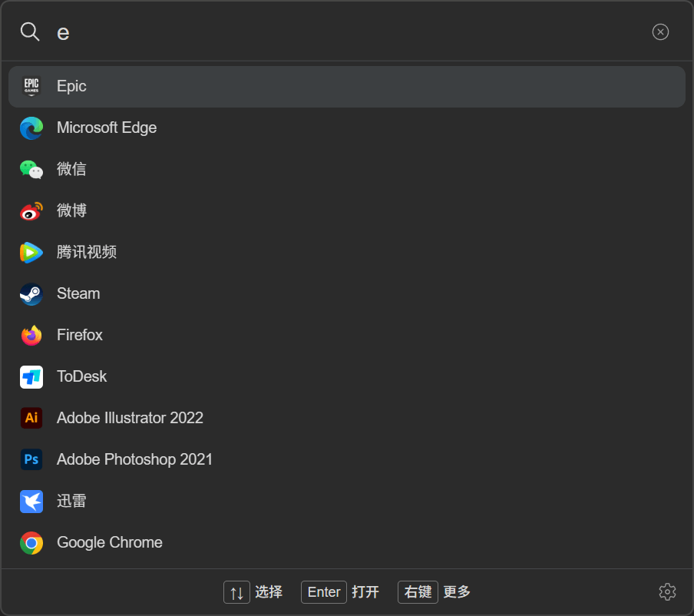Click the Microsoft Edge browser icon
This screenshot has height=616, width=694.
pos(31,128)
